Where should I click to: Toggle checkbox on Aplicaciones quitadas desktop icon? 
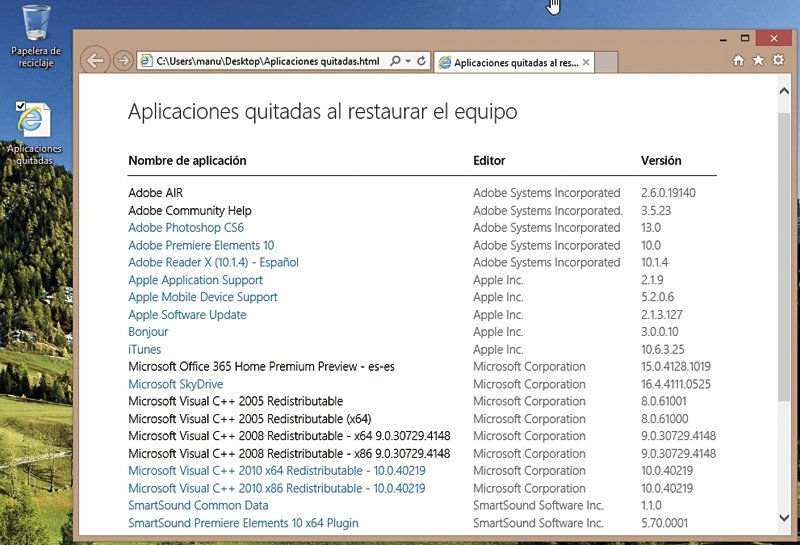20,106
